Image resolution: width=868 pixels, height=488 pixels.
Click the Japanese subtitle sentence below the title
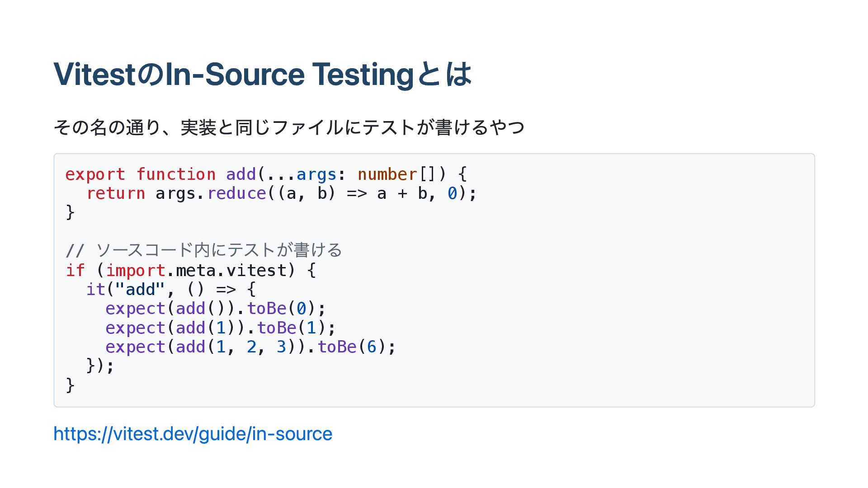pos(288,127)
